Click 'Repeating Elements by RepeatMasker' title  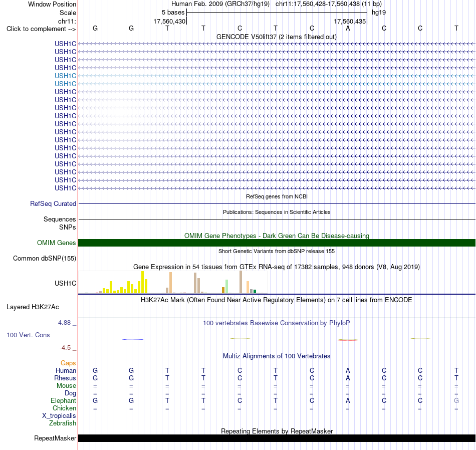coord(277,431)
